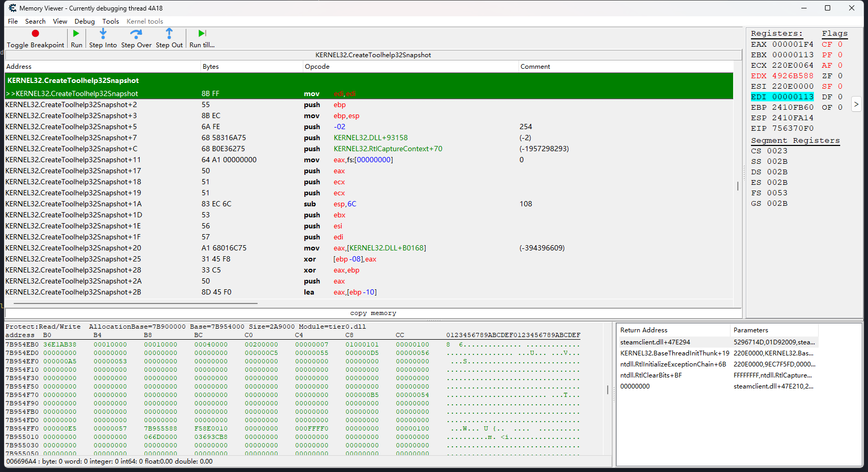868x472 pixels.
Task: Expand the registers panel side arrow
Action: (x=856, y=104)
